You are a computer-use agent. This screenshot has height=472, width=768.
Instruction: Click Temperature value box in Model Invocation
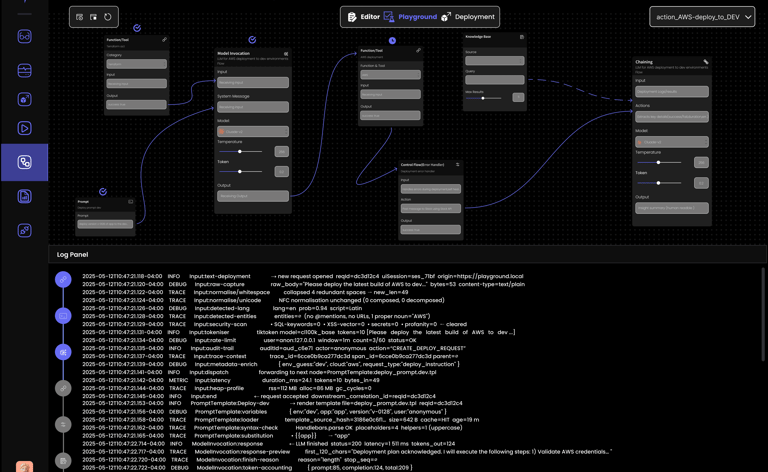coord(282,152)
